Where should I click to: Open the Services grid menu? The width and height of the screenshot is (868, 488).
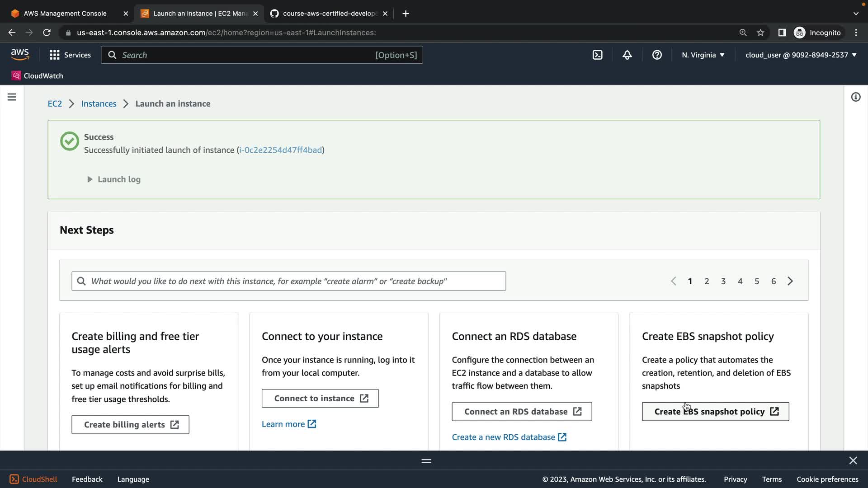[x=70, y=55]
